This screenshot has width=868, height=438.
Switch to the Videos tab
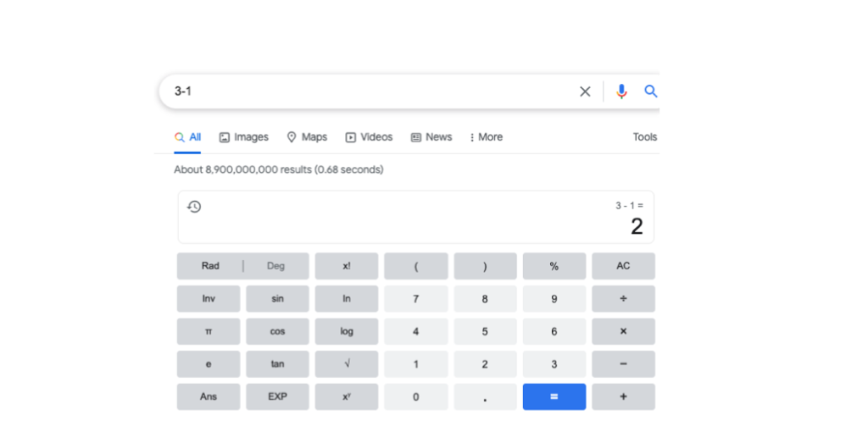(369, 137)
